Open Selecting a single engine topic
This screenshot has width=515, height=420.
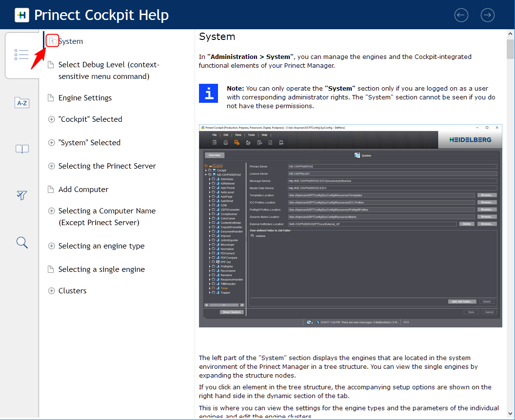pyautogui.click(x=101, y=269)
